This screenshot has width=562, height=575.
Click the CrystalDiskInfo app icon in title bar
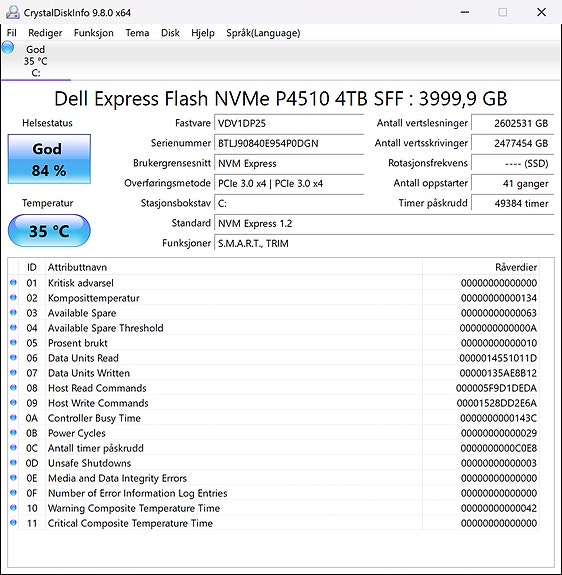[12, 12]
